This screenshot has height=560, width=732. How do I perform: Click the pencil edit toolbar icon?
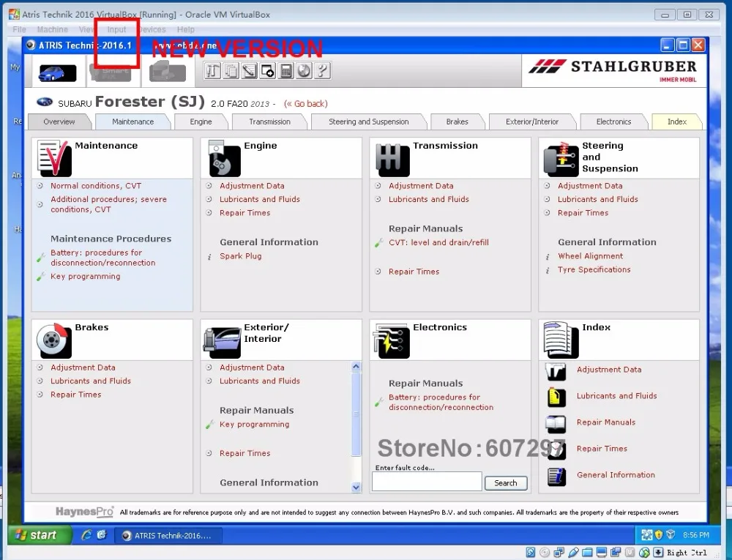[x=249, y=71]
